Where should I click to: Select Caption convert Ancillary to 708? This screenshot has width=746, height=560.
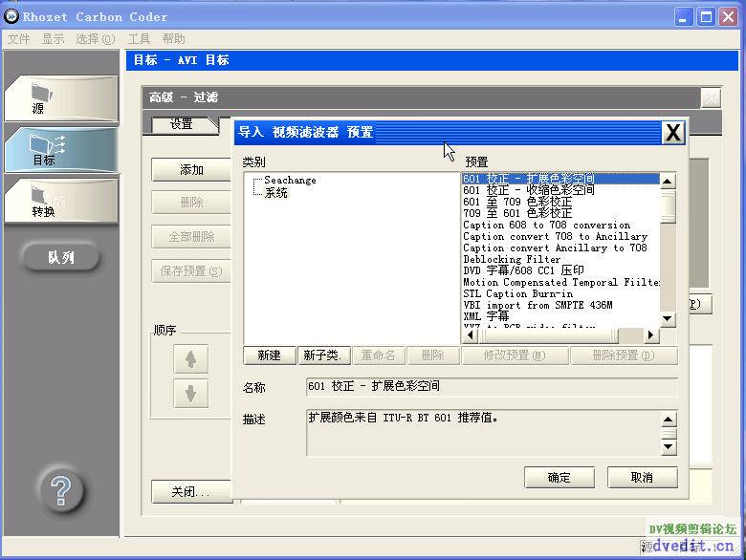click(560, 248)
